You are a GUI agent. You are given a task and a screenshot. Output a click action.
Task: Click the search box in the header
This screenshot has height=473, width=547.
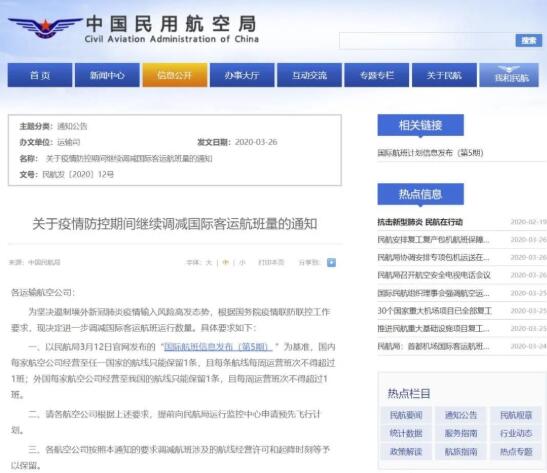coord(427,40)
